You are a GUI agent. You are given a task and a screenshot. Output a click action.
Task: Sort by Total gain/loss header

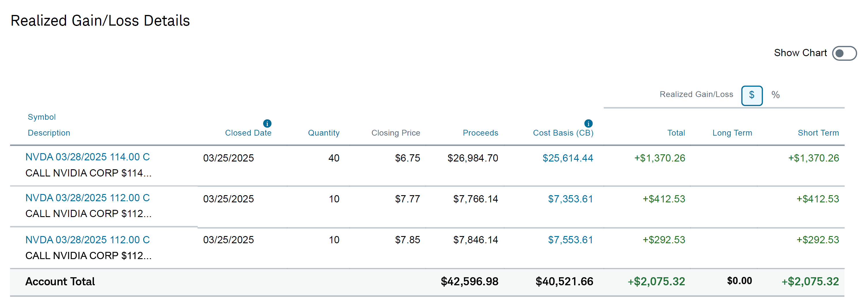(x=676, y=133)
